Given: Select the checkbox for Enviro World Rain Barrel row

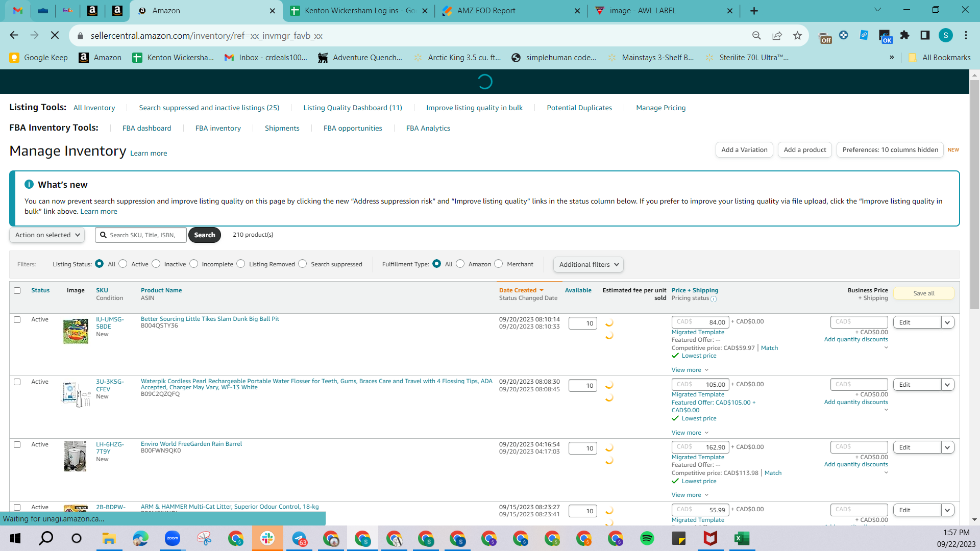Looking at the screenshot, I should pyautogui.click(x=17, y=444).
